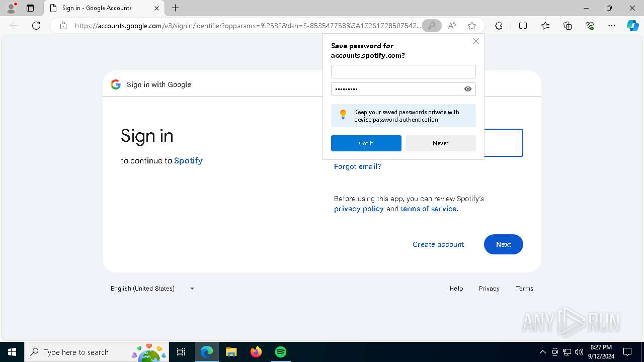Launch Firefox from the taskbar
Viewport: 644px width, 362px height.
(256, 352)
